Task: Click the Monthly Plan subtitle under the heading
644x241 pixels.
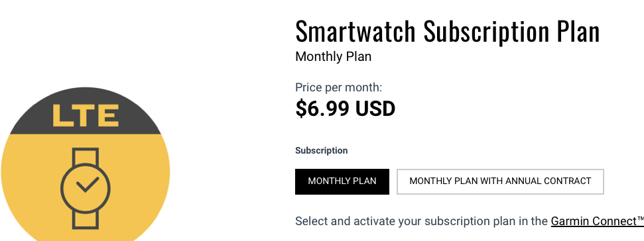Action: [333, 56]
